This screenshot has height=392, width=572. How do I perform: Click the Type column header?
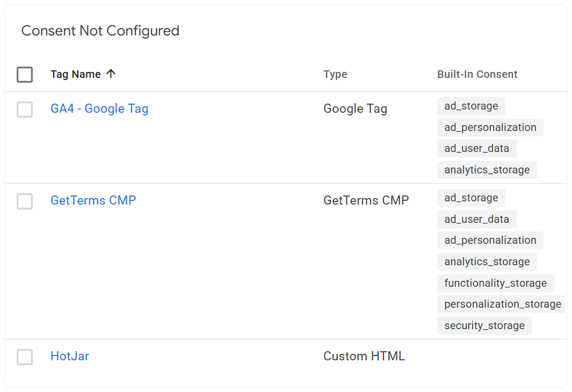(335, 75)
